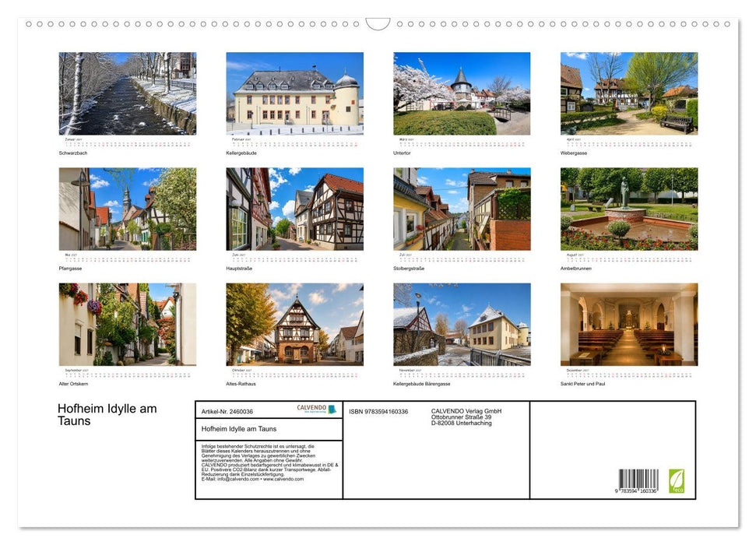Image resolution: width=756 pixels, height=545 pixels.
Task: Click the info@calvendo.com email line
Action: pos(252,480)
